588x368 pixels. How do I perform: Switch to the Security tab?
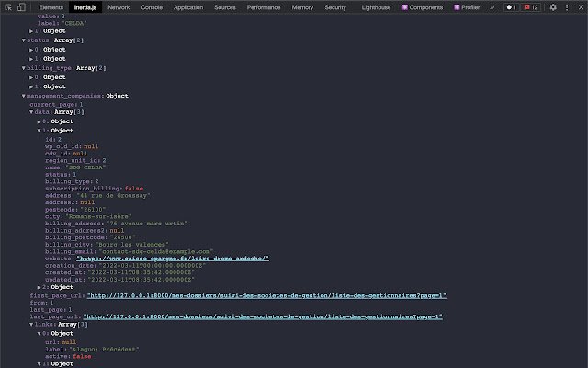tap(335, 7)
